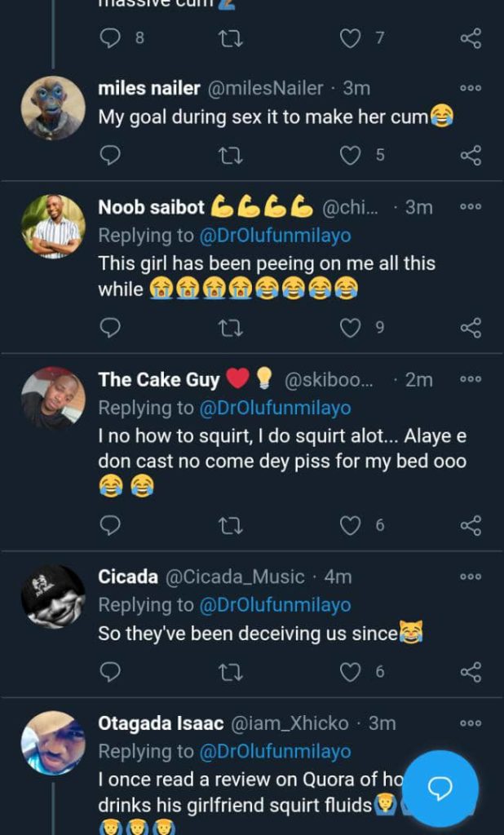The height and width of the screenshot is (835, 504).
Task: View Otagada Isaac's profile picture
Action: pos(53,742)
